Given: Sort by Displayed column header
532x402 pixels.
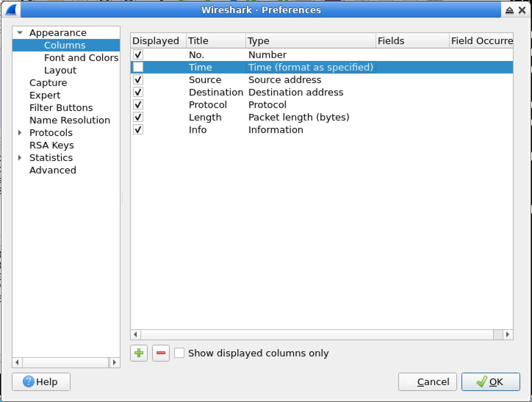Looking at the screenshot, I should point(158,41).
